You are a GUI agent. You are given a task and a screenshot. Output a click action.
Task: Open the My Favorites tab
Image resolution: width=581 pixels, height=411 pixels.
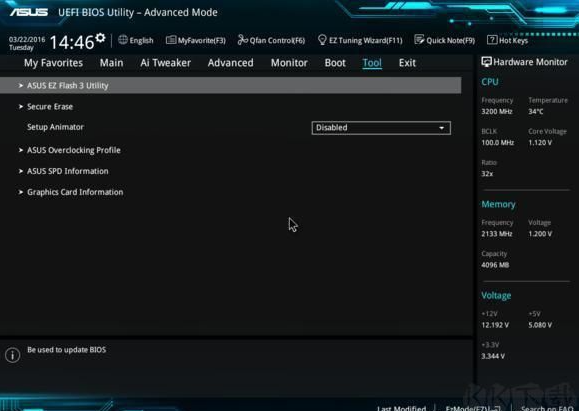(x=53, y=63)
